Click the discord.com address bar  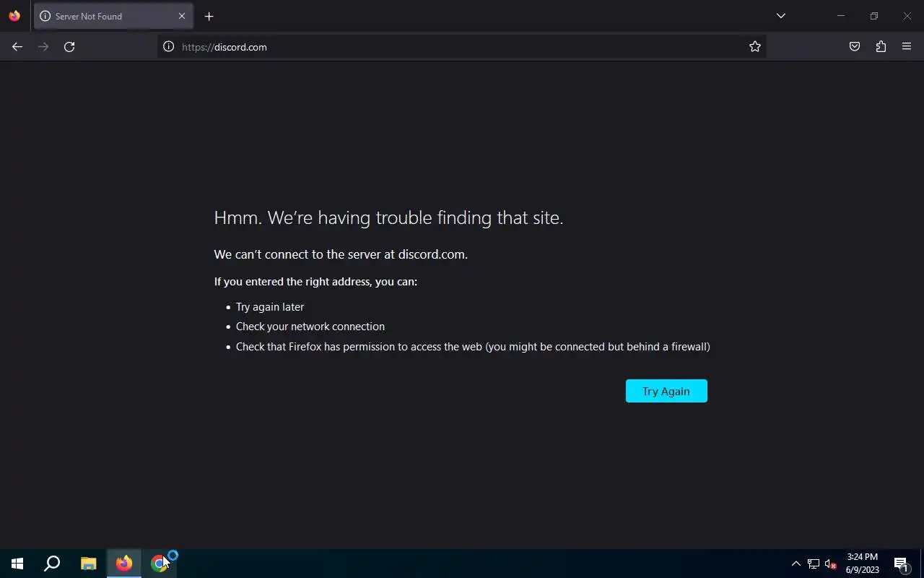pos(462,47)
